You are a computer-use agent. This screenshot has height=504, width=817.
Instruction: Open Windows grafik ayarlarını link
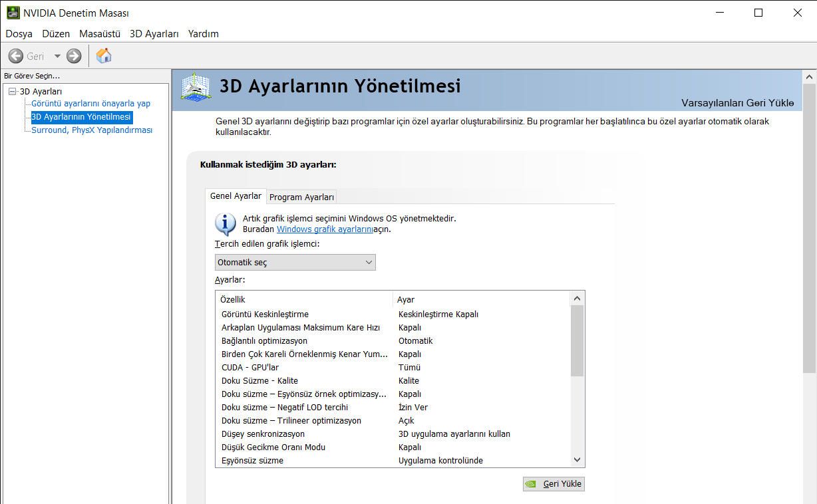pyautogui.click(x=324, y=229)
